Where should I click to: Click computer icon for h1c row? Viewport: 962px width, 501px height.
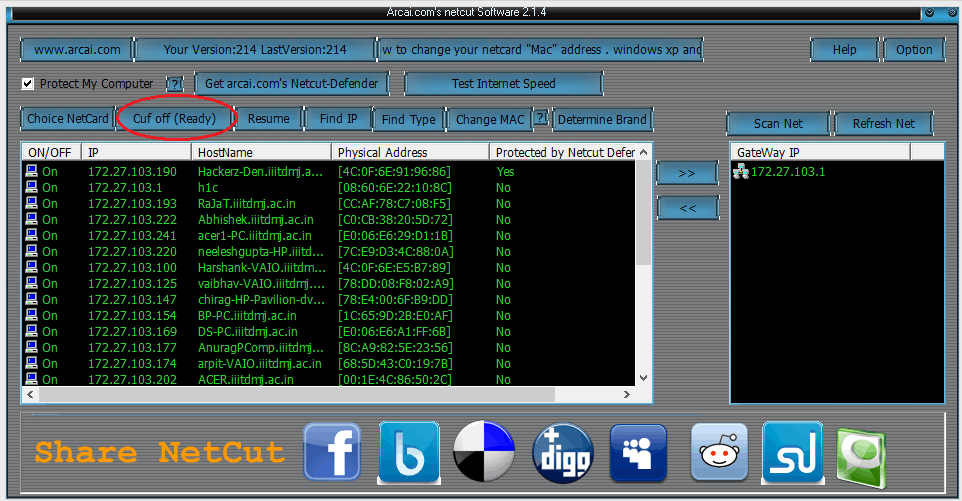31,187
